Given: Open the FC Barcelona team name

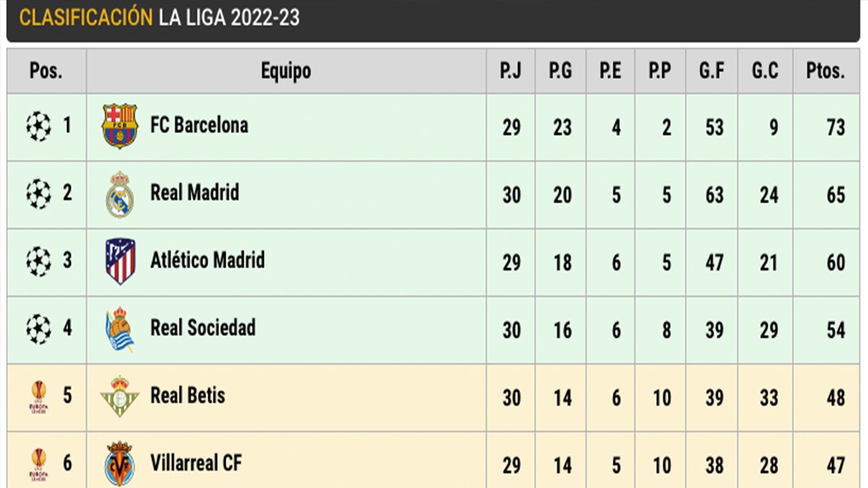Looking at the screenshot, I should click(x=199, y=125).
